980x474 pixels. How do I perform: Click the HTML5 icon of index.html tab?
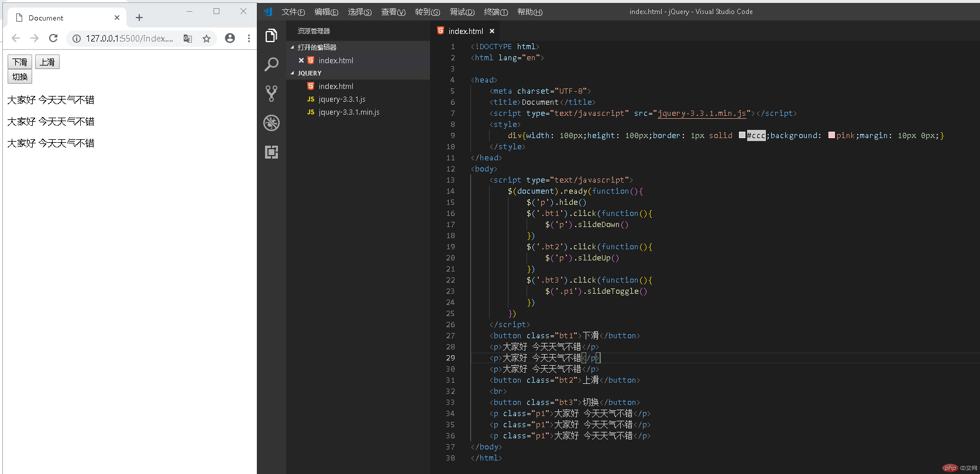(441, 31)
